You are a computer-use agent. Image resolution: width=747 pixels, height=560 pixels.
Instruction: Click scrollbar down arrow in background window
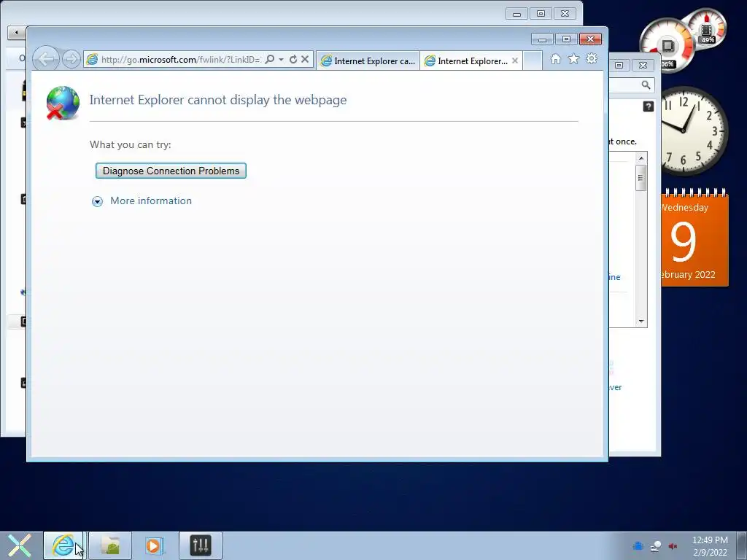[641, 322]
